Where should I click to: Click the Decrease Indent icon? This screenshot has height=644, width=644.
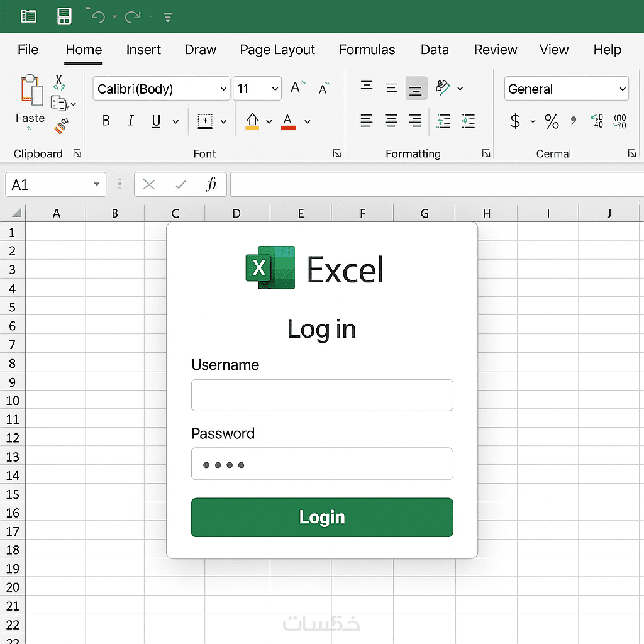coord(443,121)
